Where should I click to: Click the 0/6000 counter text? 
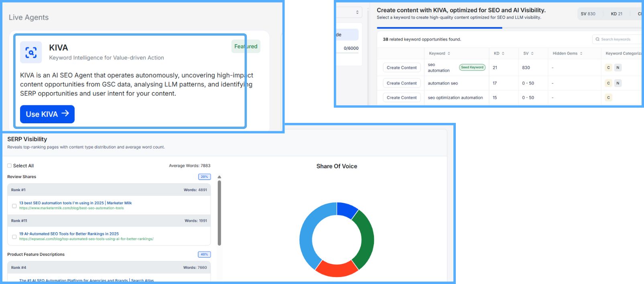pos(351,48)
